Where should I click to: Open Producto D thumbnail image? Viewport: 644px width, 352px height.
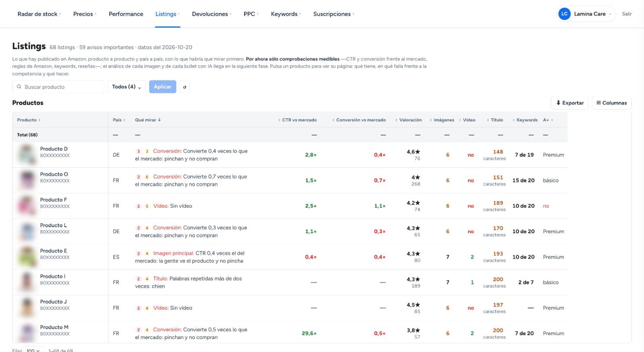coord(26,155)
